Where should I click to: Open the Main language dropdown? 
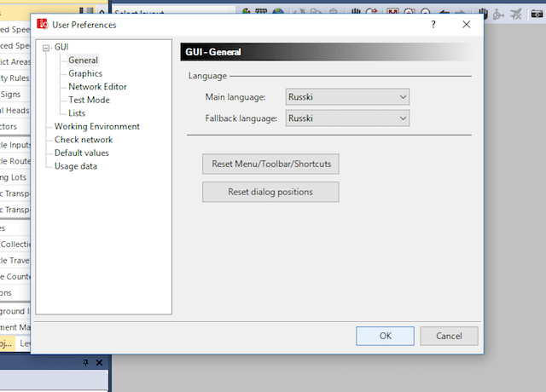click(347, 96)
